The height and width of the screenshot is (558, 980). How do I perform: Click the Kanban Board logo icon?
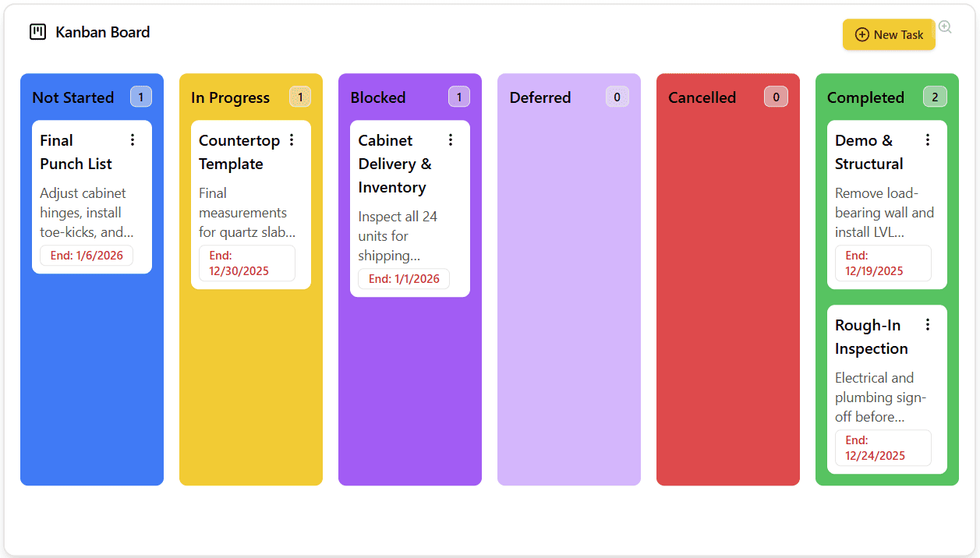click(37, 32)
